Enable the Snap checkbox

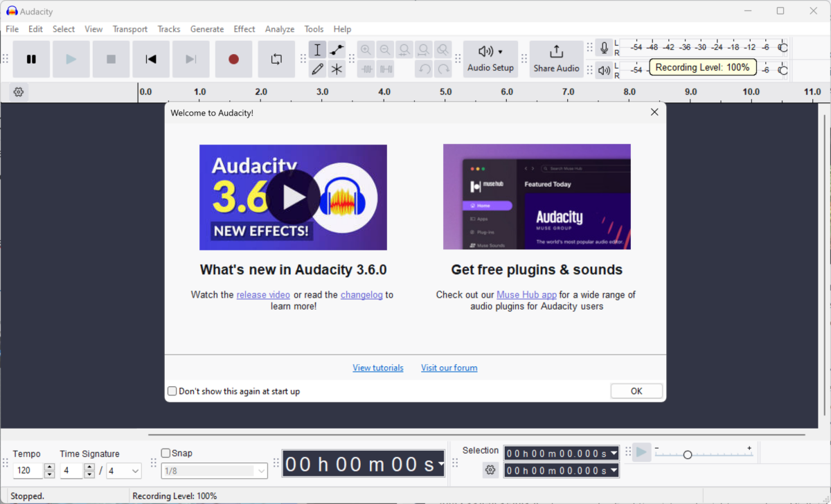click(165, 452)
